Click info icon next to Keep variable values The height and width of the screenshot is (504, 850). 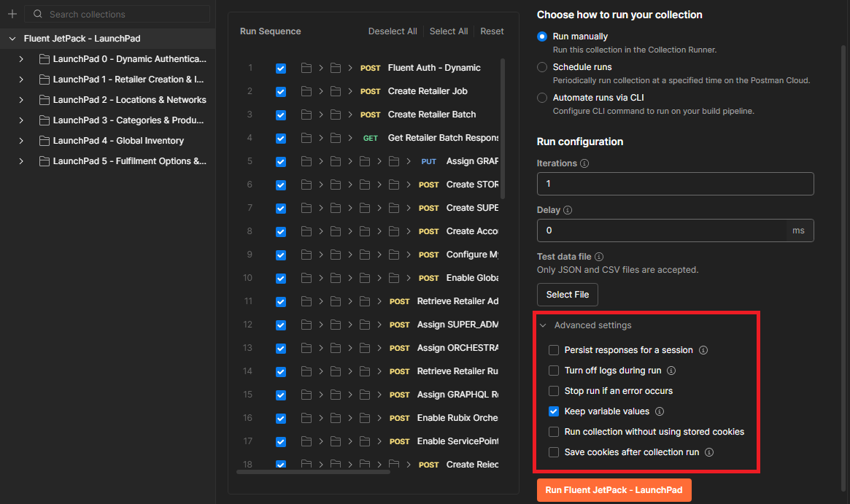click(660, 411)
